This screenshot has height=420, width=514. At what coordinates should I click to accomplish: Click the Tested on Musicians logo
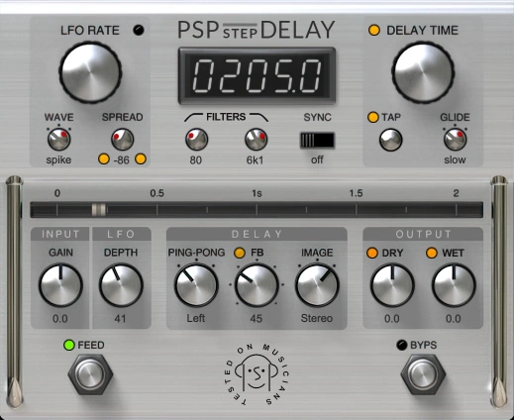tap(257, 374)
